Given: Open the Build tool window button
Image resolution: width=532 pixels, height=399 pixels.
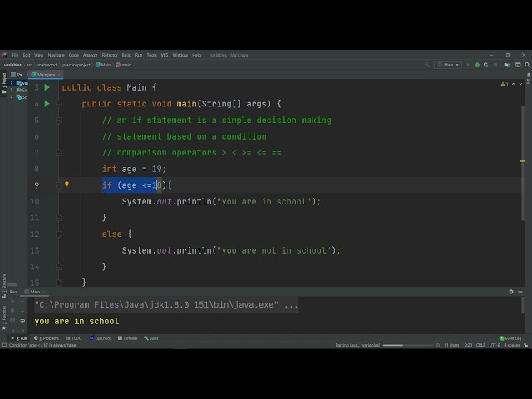Looking at the screenshot, I should [151, 338].
